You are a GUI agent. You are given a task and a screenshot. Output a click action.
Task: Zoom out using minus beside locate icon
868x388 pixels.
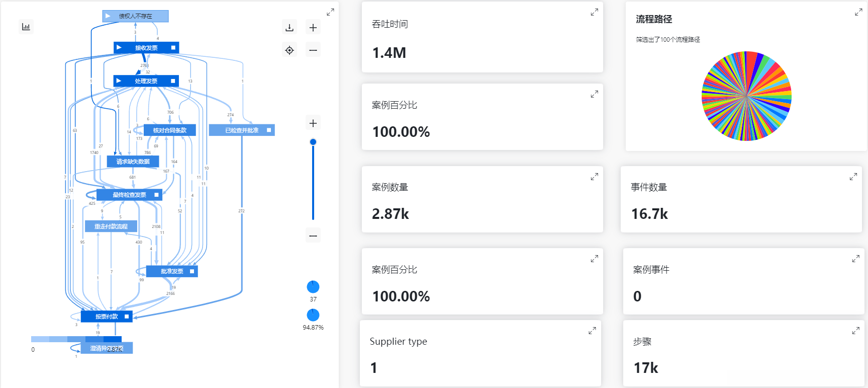(x=313, y=50)
